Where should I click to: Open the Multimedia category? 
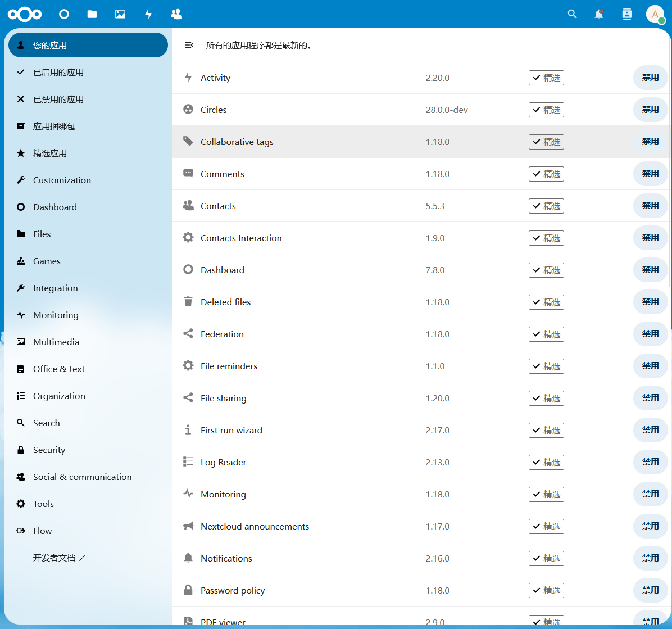click(88, 342)
